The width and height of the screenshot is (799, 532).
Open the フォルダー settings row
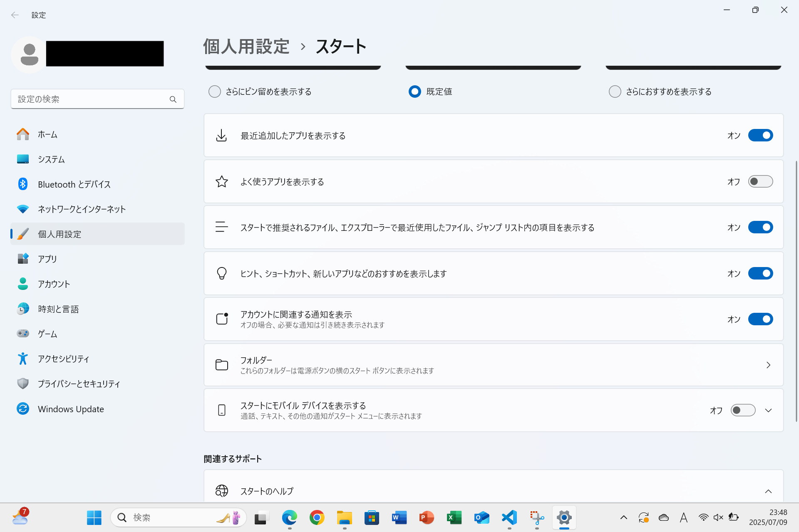pyautogui.click(x=494, y=365)
